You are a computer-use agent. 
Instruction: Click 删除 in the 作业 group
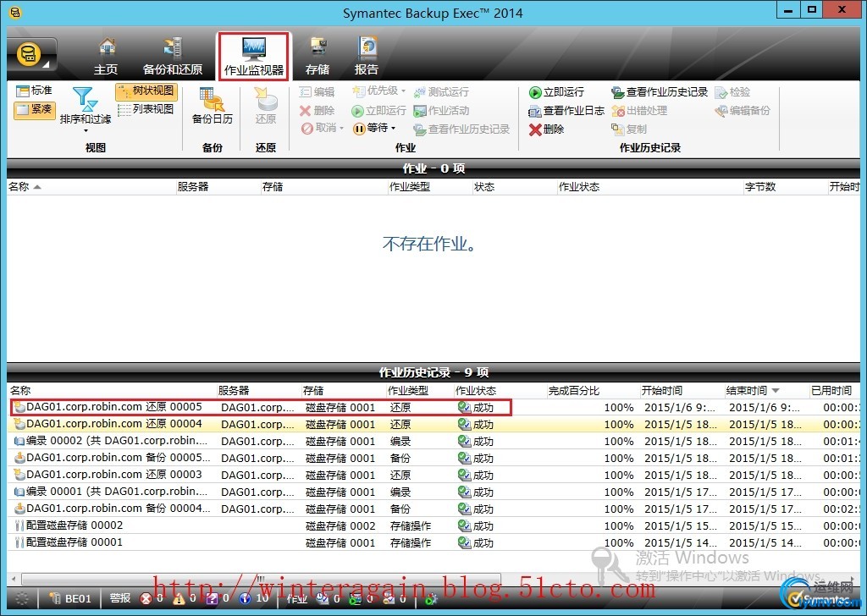point(317,111)
